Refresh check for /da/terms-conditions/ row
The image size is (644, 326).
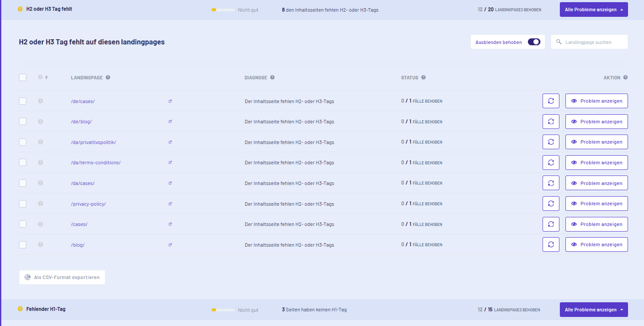[x=551, y=163]
